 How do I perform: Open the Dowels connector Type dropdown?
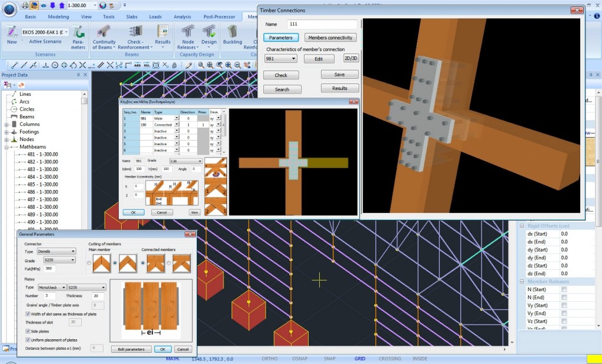(69, 251)
